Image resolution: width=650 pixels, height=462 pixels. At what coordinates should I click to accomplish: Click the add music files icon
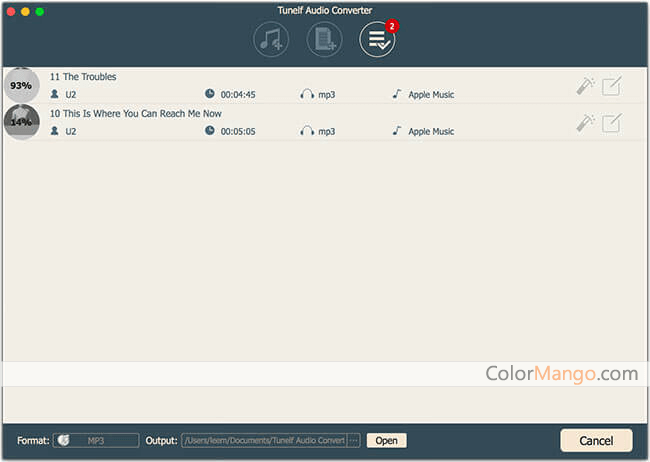(271, 40)
